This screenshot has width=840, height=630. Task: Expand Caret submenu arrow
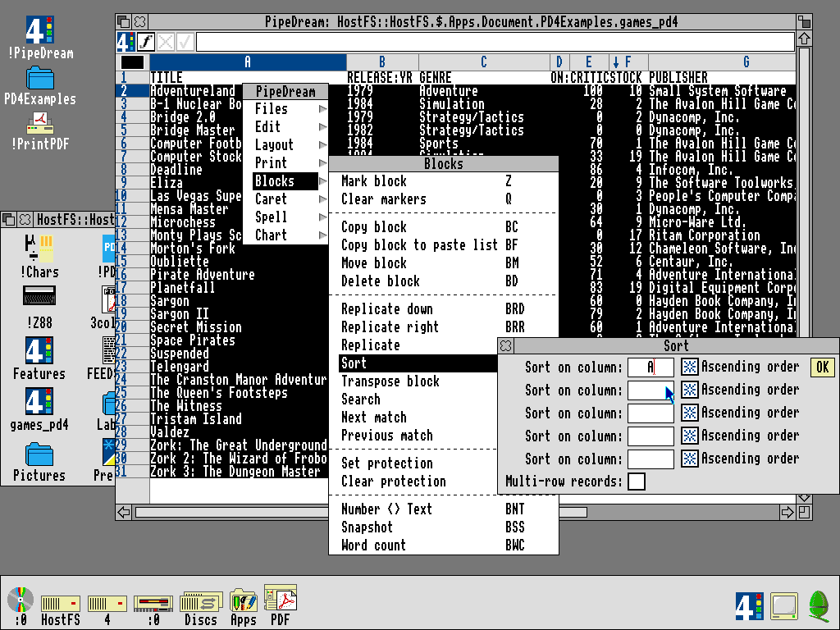click(x=322, y=199)
